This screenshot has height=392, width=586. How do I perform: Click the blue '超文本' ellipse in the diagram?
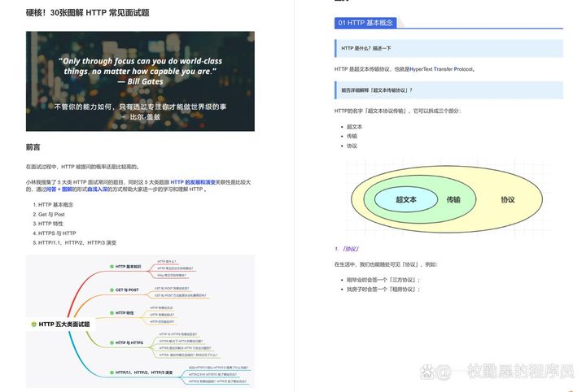[406, 199]
